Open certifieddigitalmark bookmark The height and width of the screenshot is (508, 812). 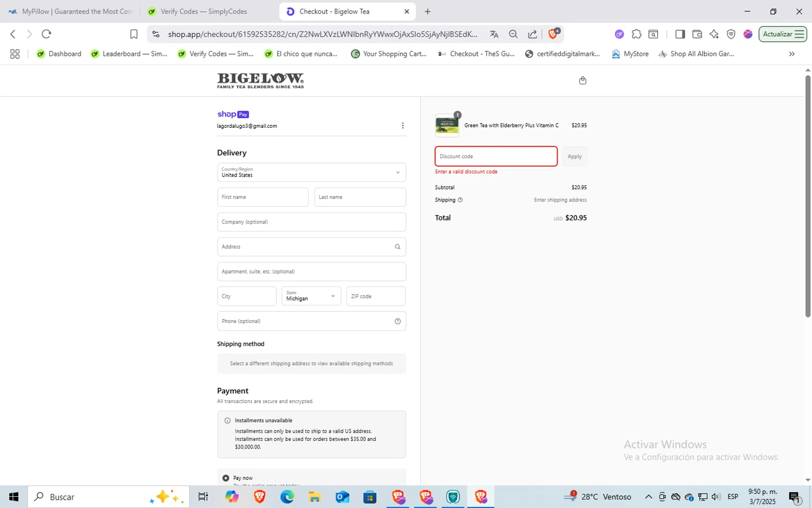point(562,54)
